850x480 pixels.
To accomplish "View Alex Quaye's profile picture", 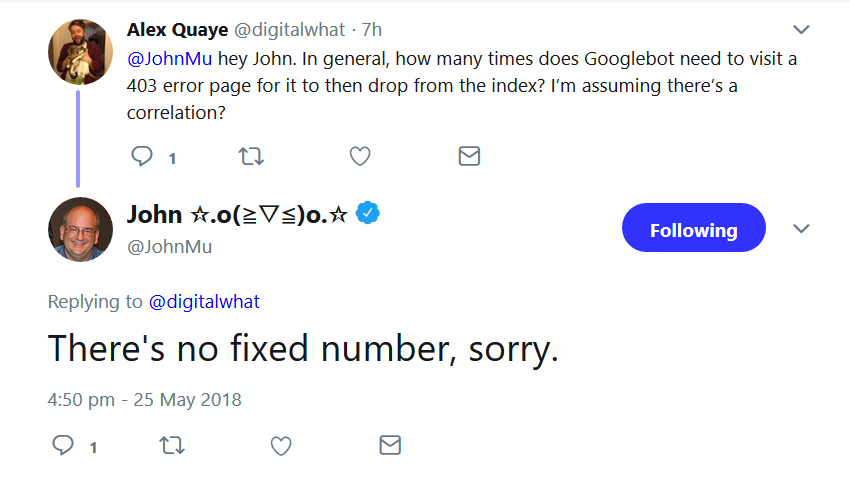I will click(x=80, y=51).
